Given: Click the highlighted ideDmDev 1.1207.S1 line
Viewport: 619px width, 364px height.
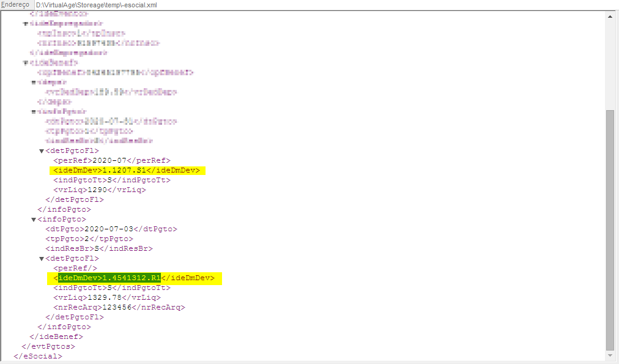Looking at the screenshot, I should pyautogui.click(x=127, y=170).
